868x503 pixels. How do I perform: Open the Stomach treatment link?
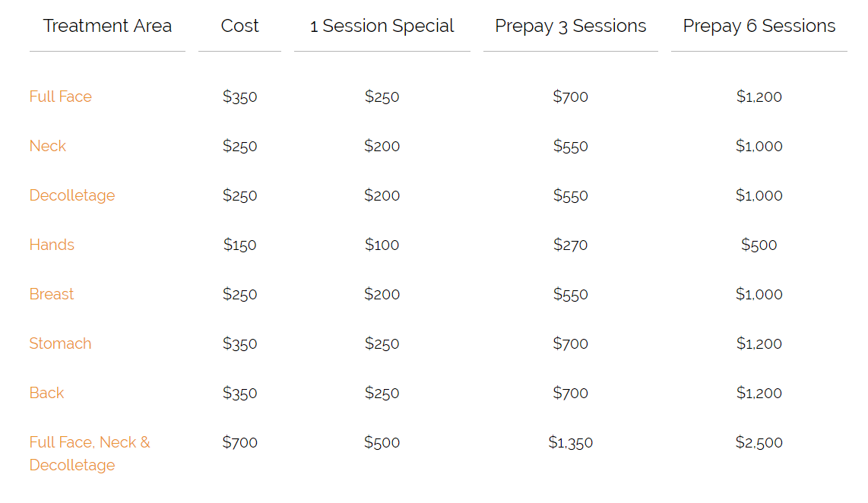[x=61, y=343]
